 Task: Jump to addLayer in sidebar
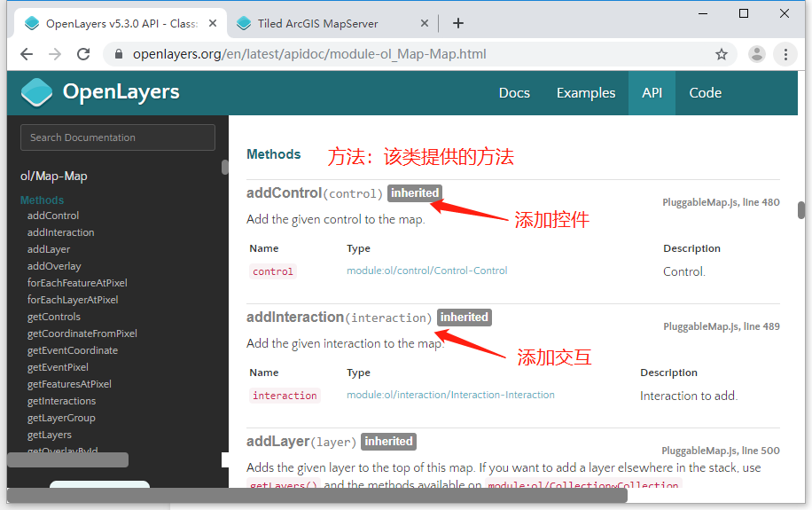pyautogui.click(x=49, y=249)
